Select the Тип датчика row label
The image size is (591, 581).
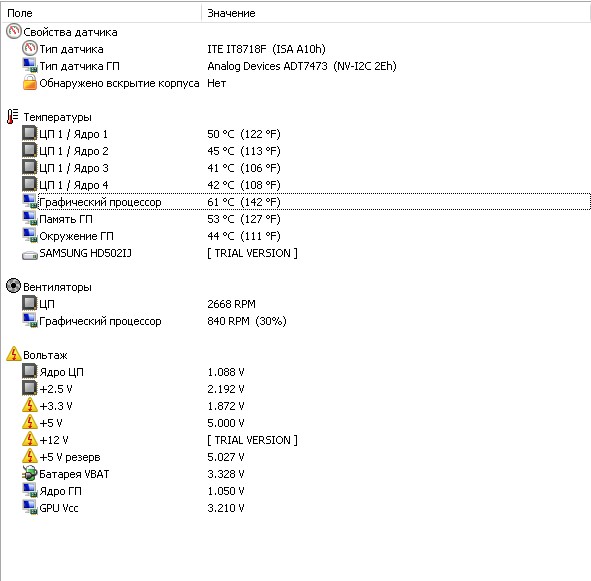click(x=71, y=49)
